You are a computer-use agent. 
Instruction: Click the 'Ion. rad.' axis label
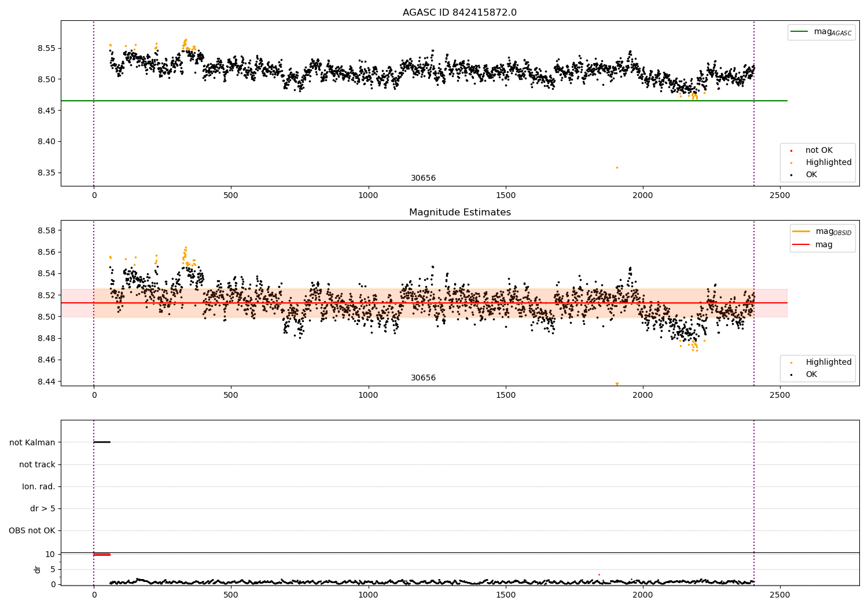(x=39, y=486)
